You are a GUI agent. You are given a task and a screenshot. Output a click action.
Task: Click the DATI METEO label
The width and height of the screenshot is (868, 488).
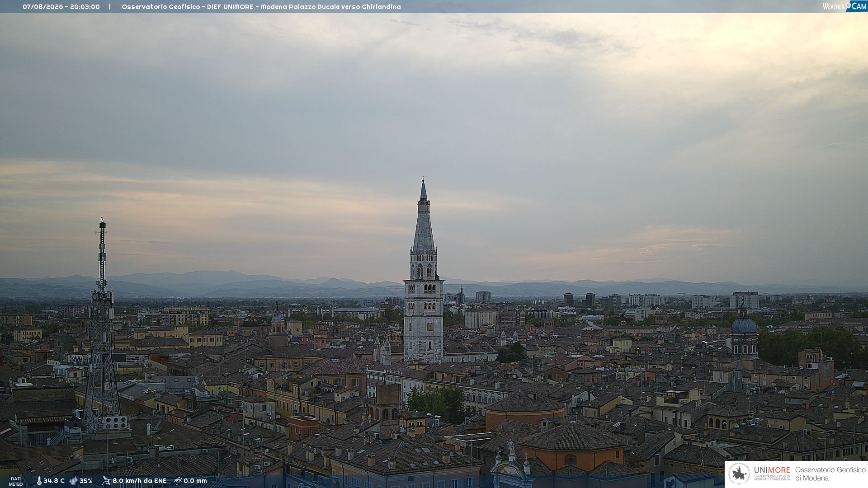16,482
